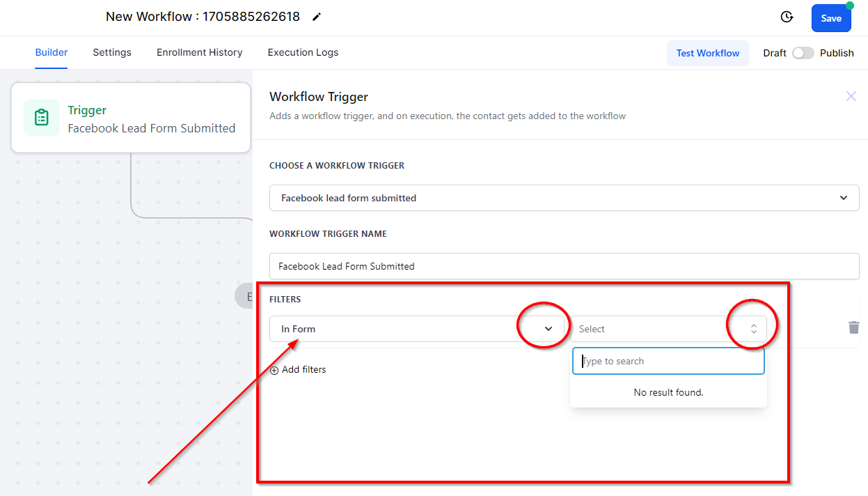
Task: Close the Workflow Trigger panel
Action: pyautogui.click(x=851, y=96)
